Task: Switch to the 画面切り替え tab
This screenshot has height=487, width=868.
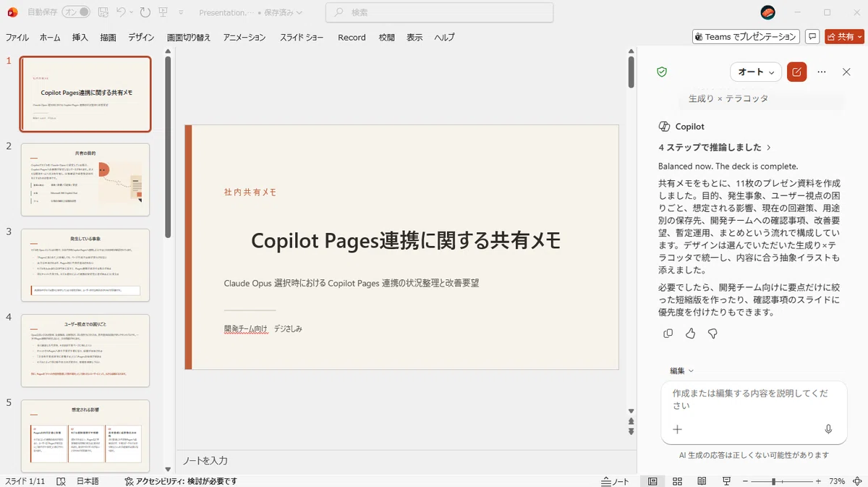Action: point(189,37)
